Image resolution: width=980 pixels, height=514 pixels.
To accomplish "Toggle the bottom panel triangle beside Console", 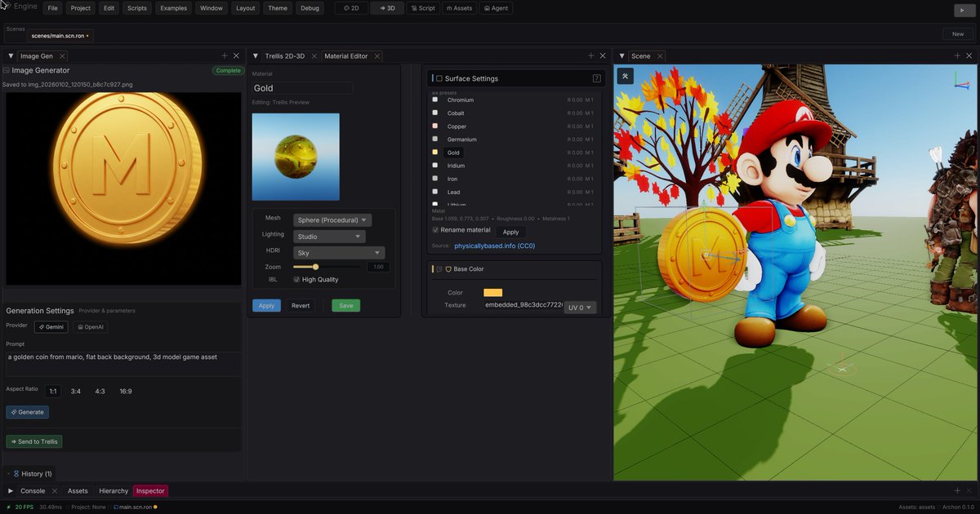I will coord(11,491).
